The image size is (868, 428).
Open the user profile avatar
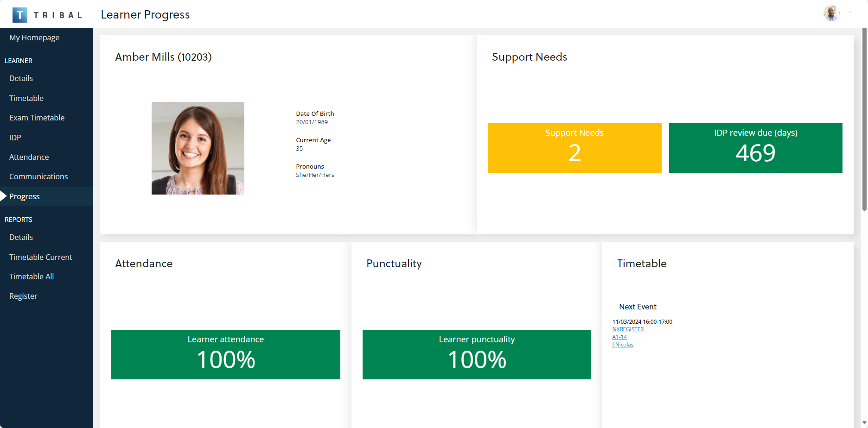click(831, 13)
